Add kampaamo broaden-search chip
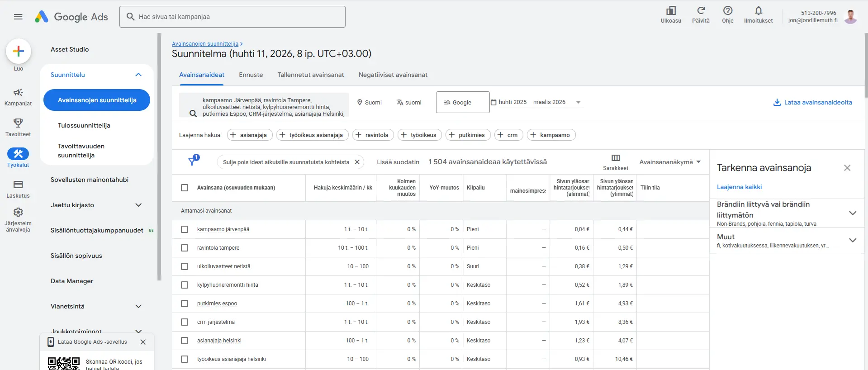 click(x=551, y=135)
